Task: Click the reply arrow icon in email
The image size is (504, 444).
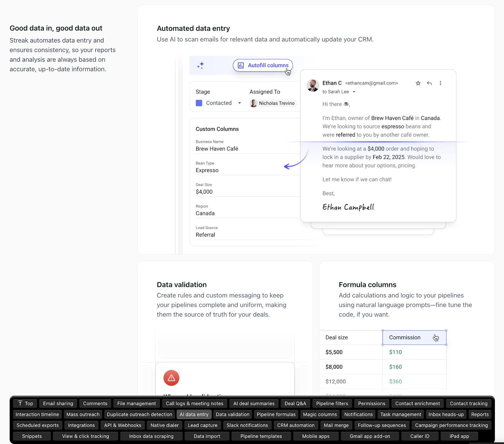Action: 429,83
